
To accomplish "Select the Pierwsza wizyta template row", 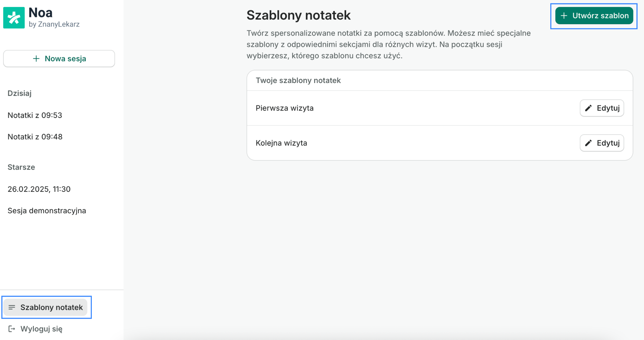I will [x=285, y=108].
